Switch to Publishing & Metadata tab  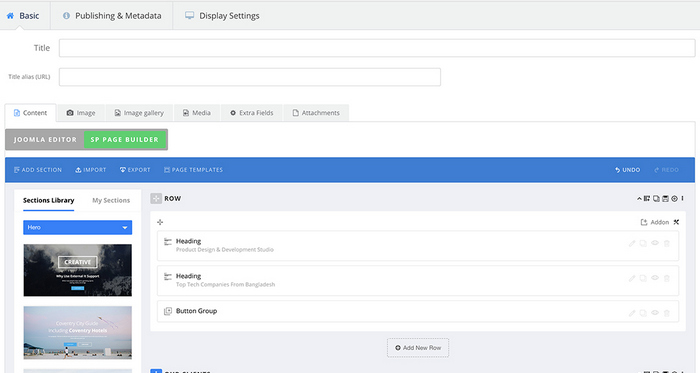coord(112,16)
